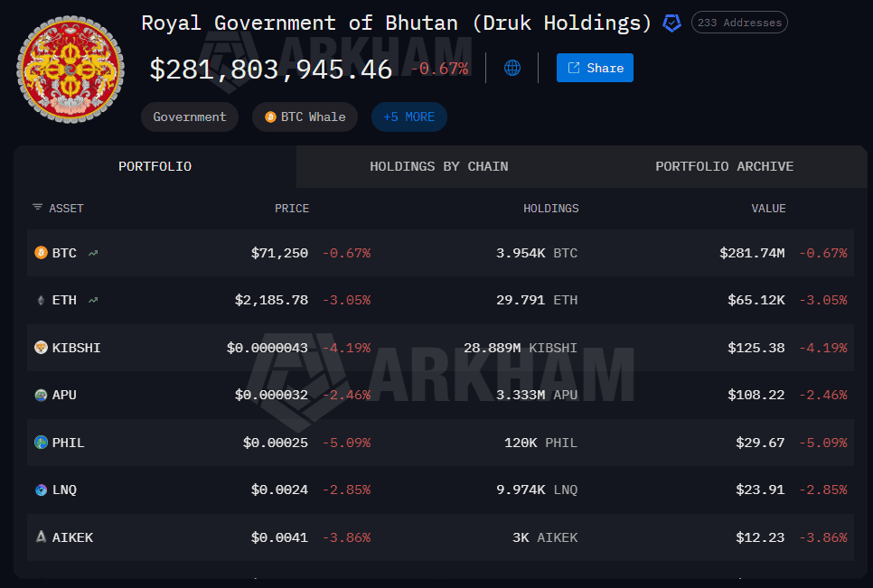The height and width of the screenshot is (588, 873).
Task: Open the PORTFOLIO ARCHIVE tab
Action: point(725,166)
